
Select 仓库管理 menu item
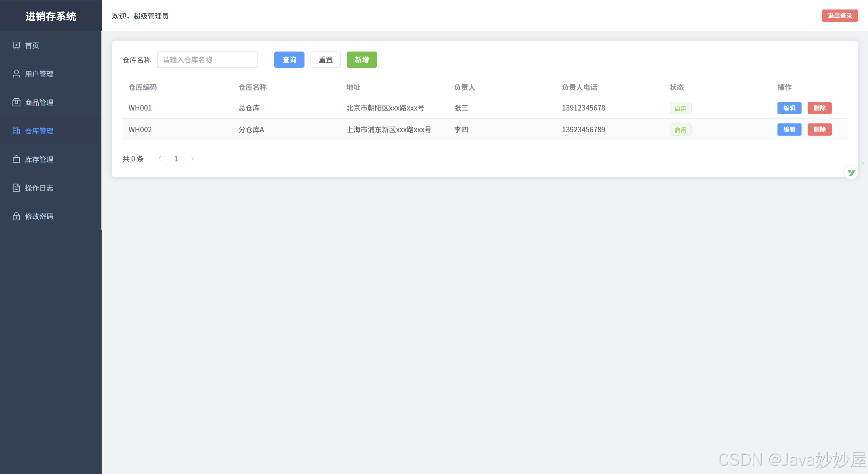click(x=51, y=131)
